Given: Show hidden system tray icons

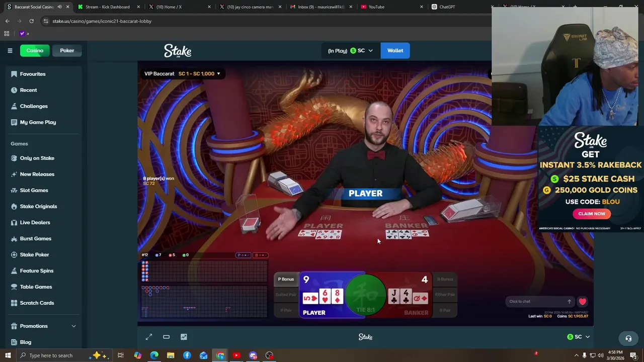Looking at the screenshot, I should pyautogui.click(x=576, y=355).
